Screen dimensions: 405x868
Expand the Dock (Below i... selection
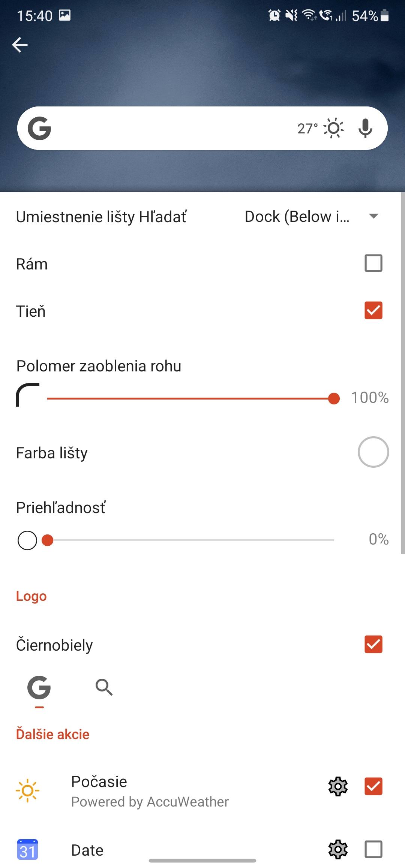tap(297, 217)
